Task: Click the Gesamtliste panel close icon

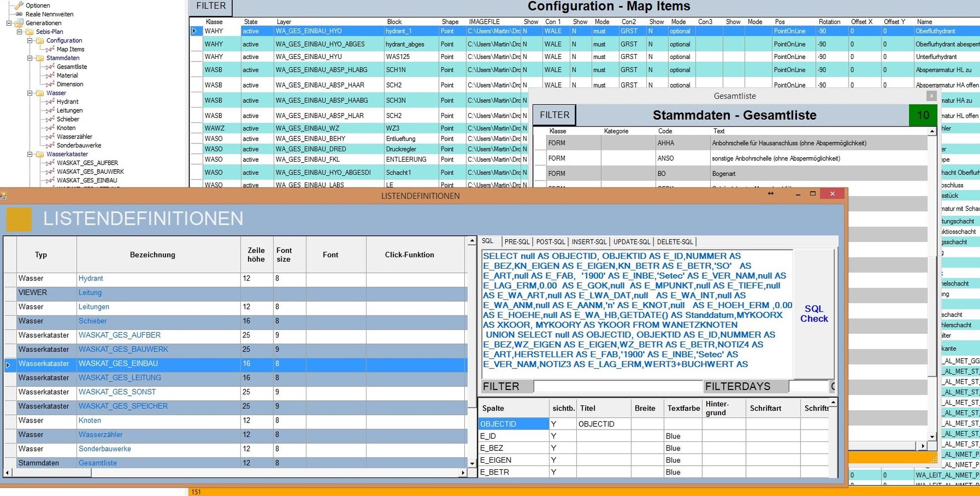Action: point(931,96)
